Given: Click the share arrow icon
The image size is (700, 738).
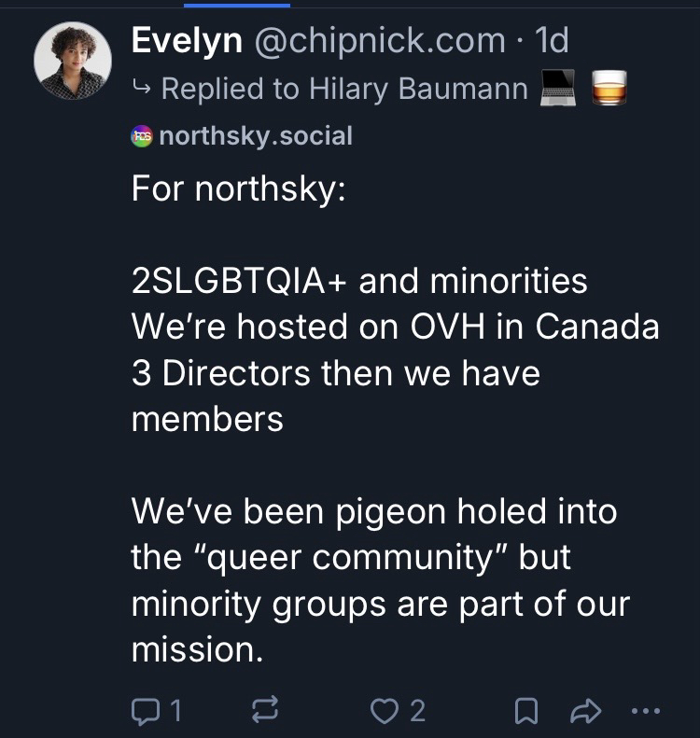Looking at the screenshot, I should coord(585,711).
